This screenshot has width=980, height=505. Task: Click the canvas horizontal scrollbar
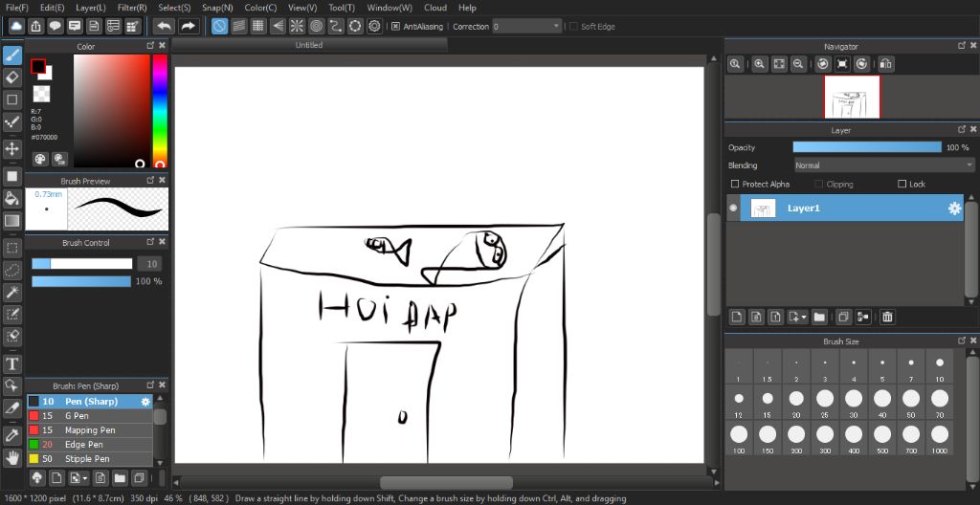tap(446, 482)
